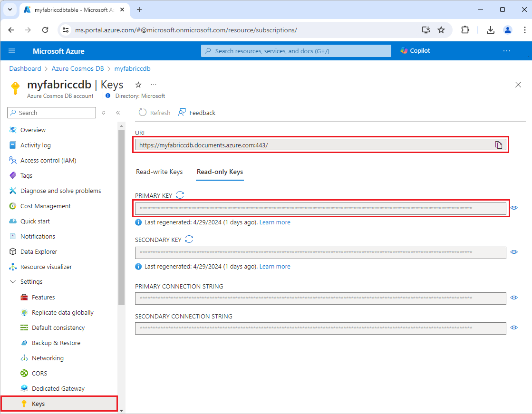Click the resource menu search box

51,113
